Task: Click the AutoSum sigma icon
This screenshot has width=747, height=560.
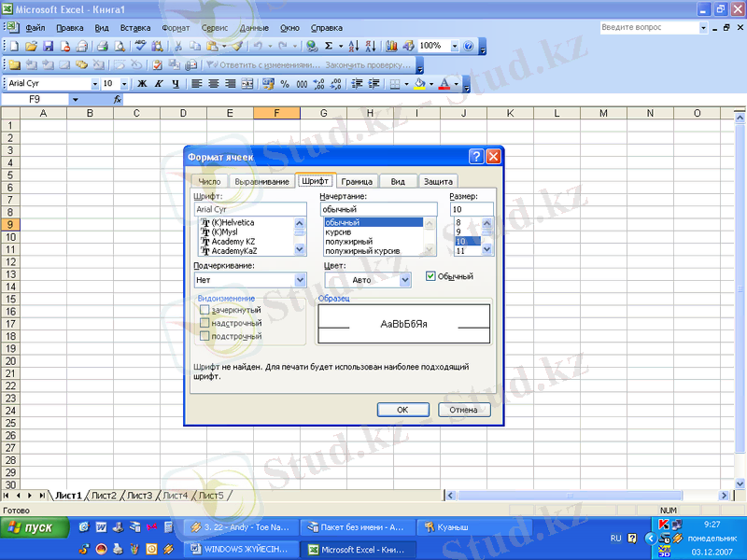Action: [x=329, y=46]
